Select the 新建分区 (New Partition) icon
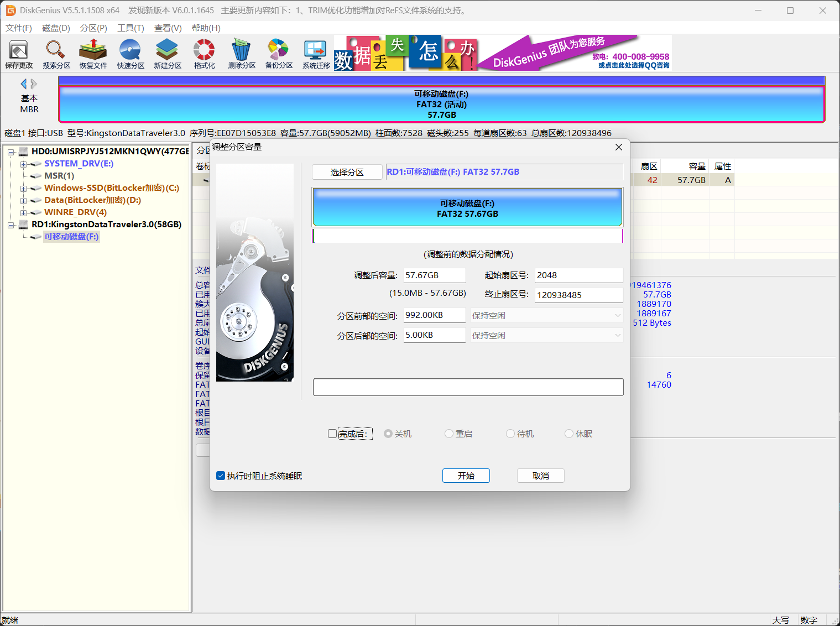 pos(168,54)
